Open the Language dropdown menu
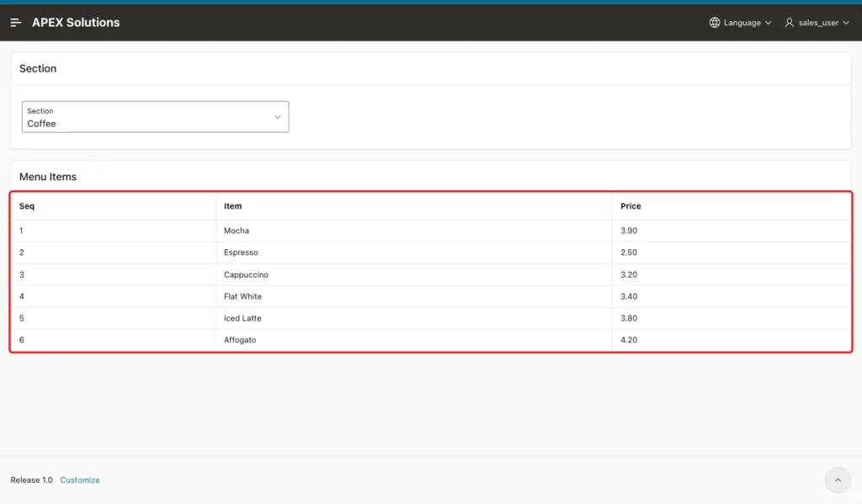Viewport: 862px width, 504px height. [740, 23]
